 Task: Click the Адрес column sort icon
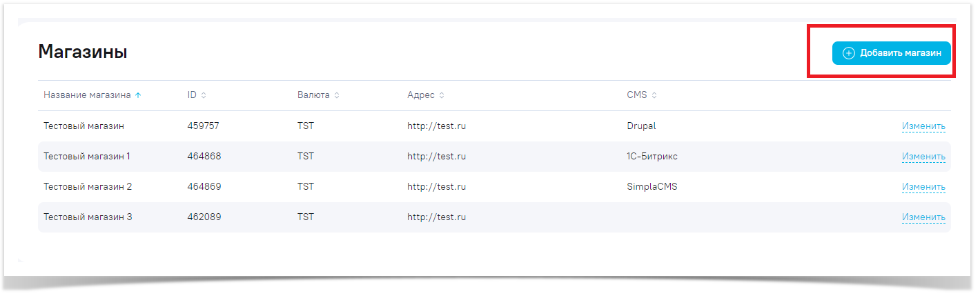[442, 95]
